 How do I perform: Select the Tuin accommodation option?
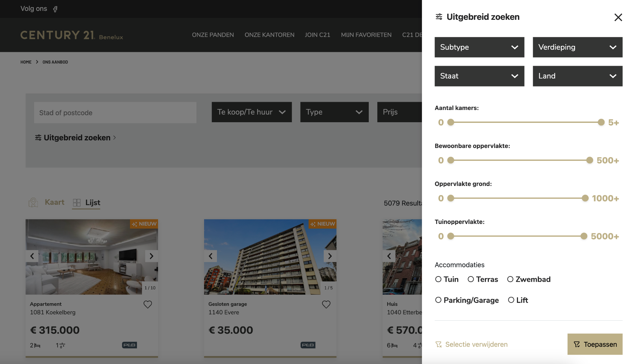tap(438, 279)
